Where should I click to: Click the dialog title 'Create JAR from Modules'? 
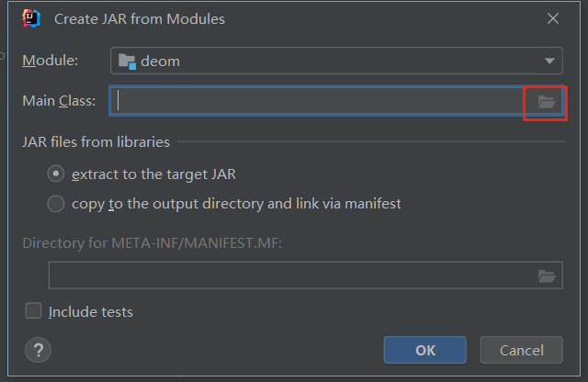140,18
